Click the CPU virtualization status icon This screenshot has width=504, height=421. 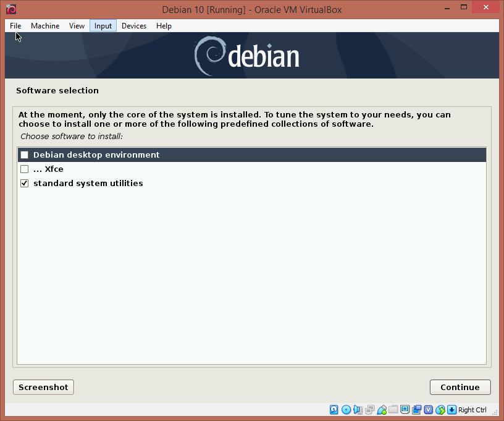[x=428, y=409]
